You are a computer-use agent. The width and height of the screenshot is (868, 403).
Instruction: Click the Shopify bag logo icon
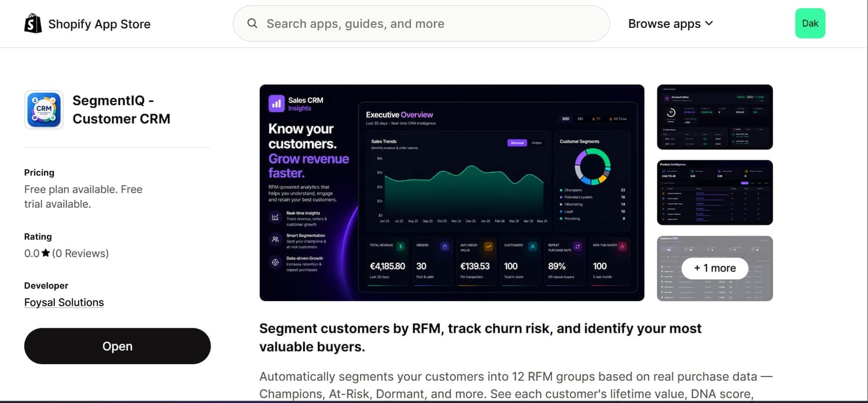(x=33, y=24)
